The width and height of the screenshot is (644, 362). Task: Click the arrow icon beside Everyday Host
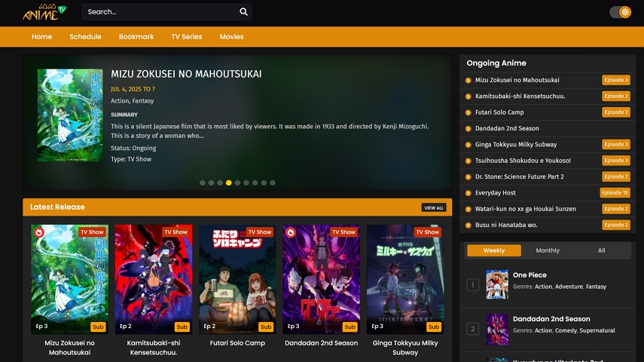click(469, 193)
